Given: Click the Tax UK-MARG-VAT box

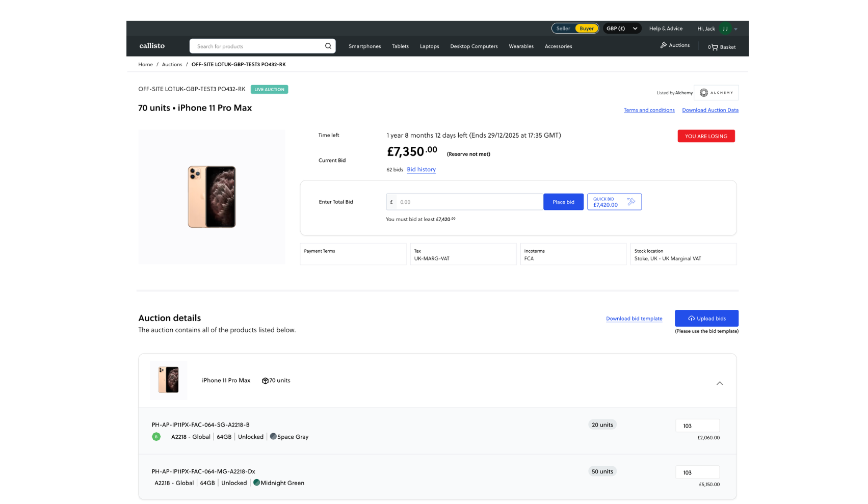Looking at the screenshot, I should tap(463, 254).
